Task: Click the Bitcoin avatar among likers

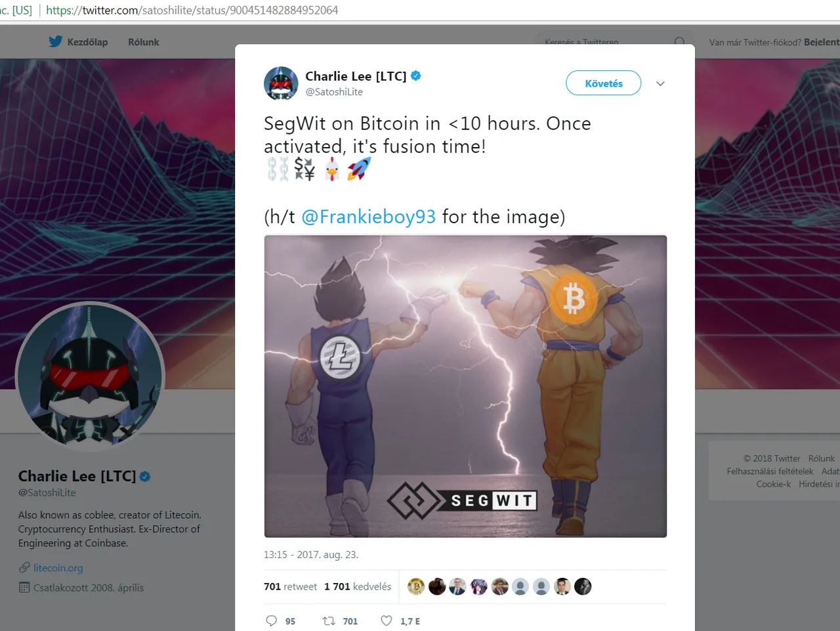Action: [x=416, y=586]
